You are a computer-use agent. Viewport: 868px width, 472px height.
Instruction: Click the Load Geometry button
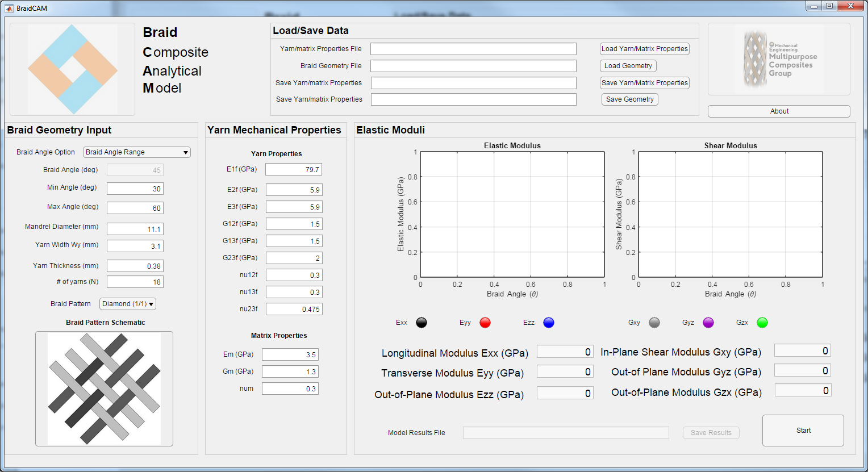[628, 66]
